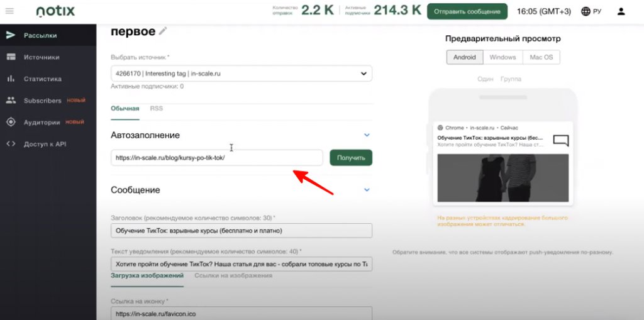Open the user account profile icon

tap(621, 11)
